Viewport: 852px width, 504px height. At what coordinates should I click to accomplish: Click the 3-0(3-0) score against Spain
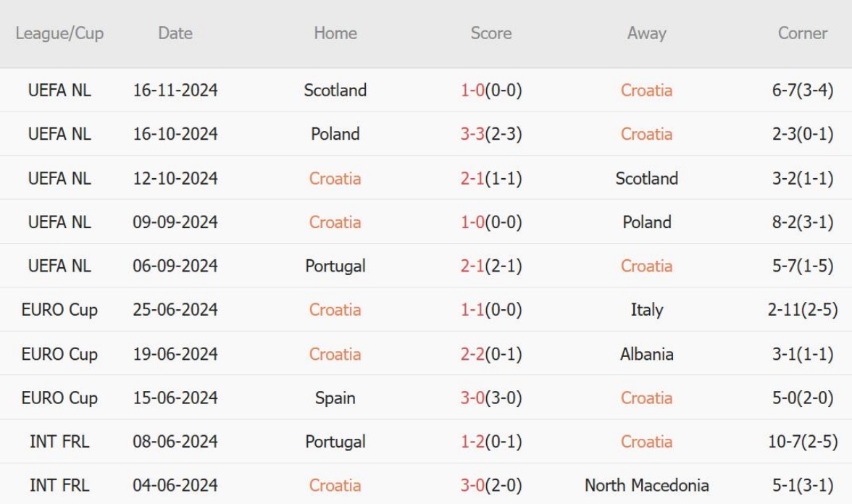(490, 398)
